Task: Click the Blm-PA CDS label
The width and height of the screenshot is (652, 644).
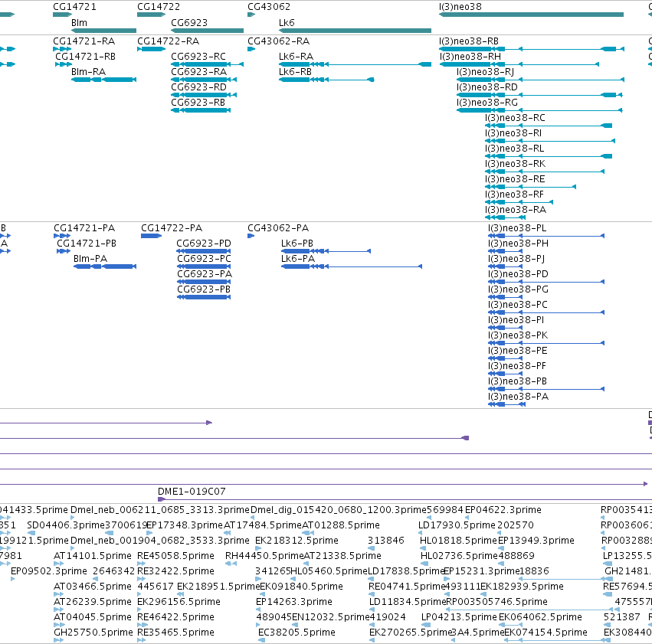Action: click(90, 259)
